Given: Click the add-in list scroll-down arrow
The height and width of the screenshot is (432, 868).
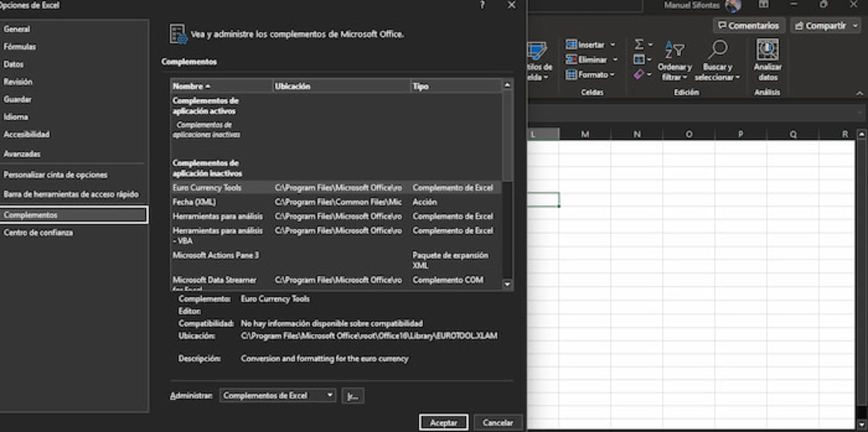Looking at the screenshot, I should pyautogui.click(x=507, y=284).
